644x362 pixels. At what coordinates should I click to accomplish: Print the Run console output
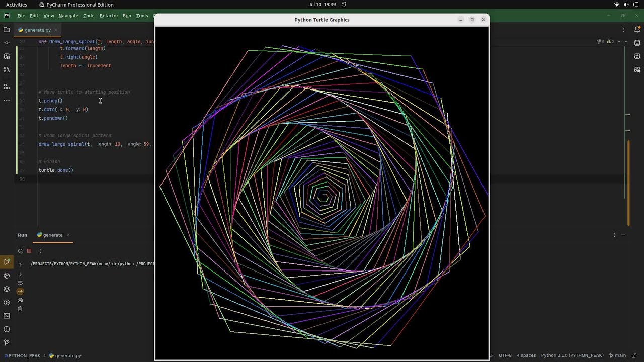20,300
